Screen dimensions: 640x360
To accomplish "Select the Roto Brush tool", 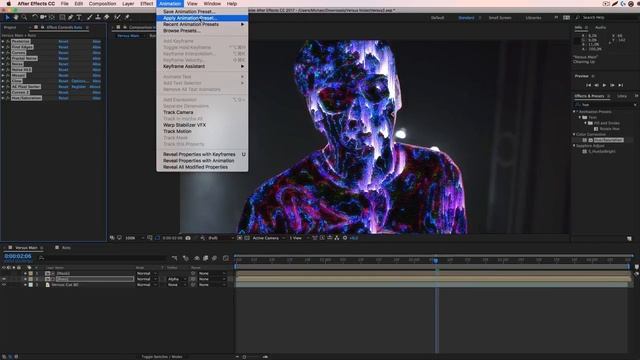I will coord(118,17).
